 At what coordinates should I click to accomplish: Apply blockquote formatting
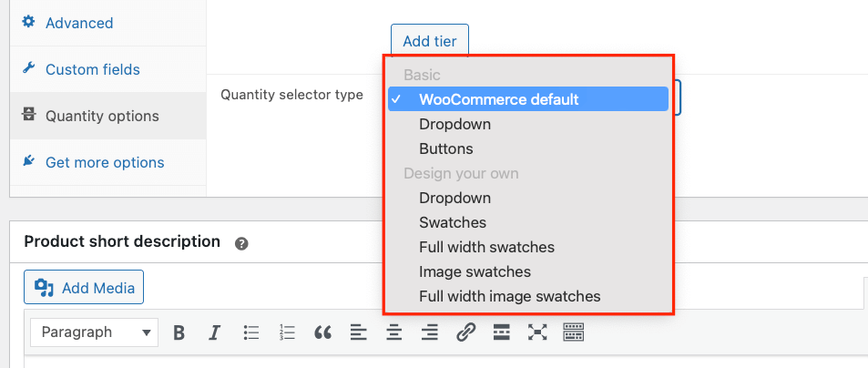[x=322, y=332]
